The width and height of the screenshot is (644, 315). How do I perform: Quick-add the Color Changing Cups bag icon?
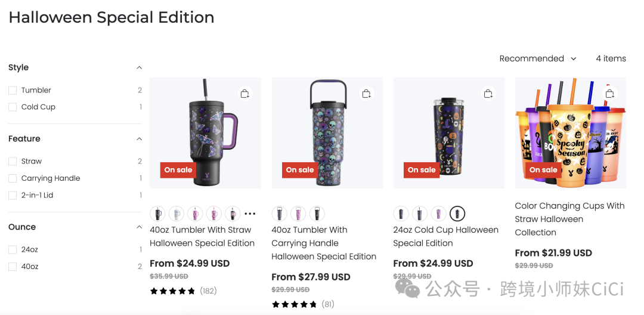[610, 94]
